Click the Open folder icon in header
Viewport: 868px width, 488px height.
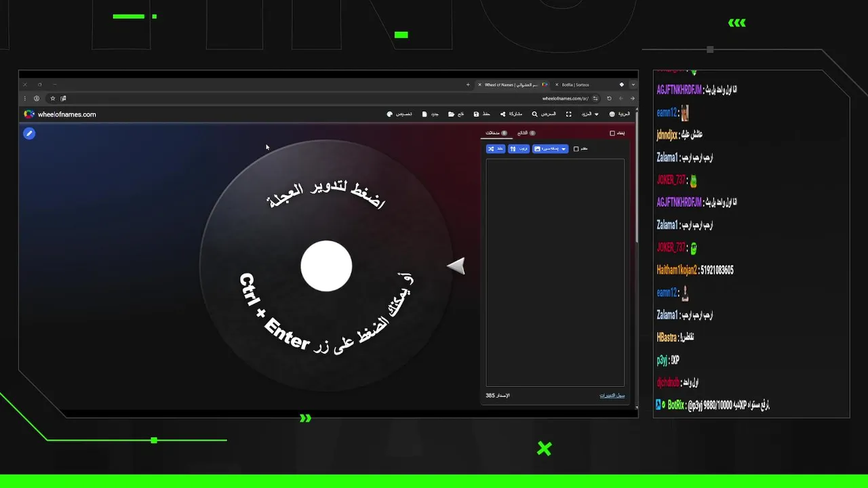[451, 114]
